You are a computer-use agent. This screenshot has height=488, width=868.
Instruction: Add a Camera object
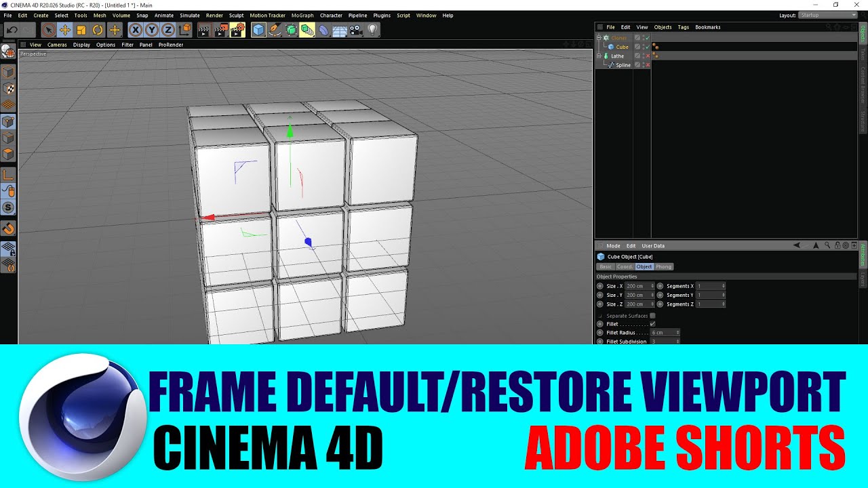pyautogui.click(x=356, y=30)
